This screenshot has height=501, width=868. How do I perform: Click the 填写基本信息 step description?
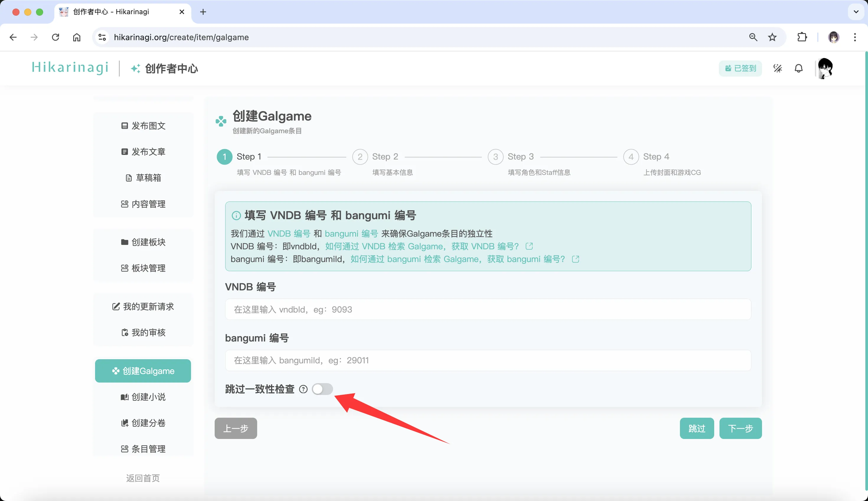coord(392,173)
